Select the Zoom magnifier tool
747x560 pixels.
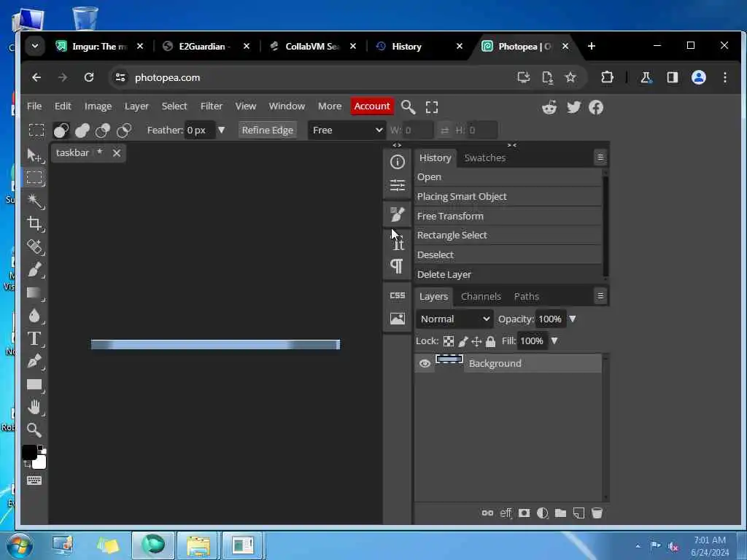point(34,430)
